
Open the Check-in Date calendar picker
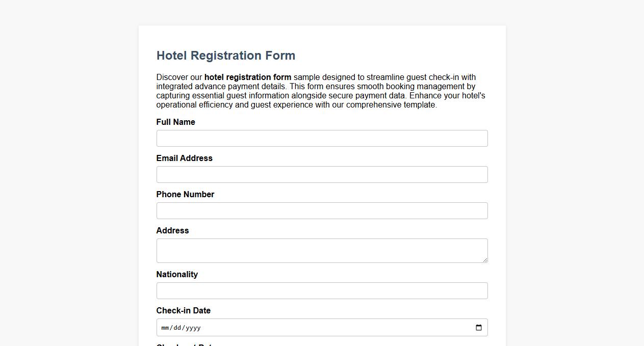478,328
